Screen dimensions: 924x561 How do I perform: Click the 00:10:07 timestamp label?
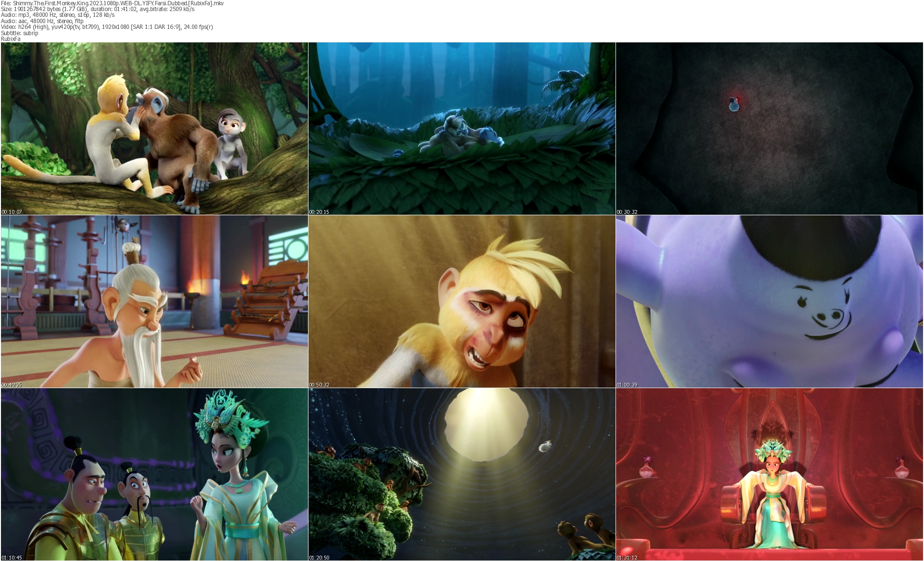click(x=12, y=212)
